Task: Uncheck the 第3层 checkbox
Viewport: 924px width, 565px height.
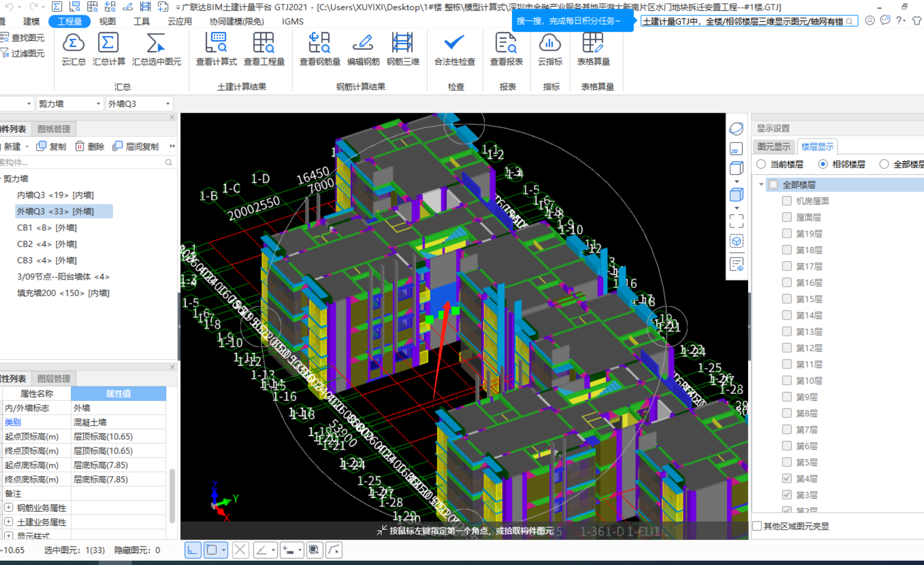Action: coord(787,495)
